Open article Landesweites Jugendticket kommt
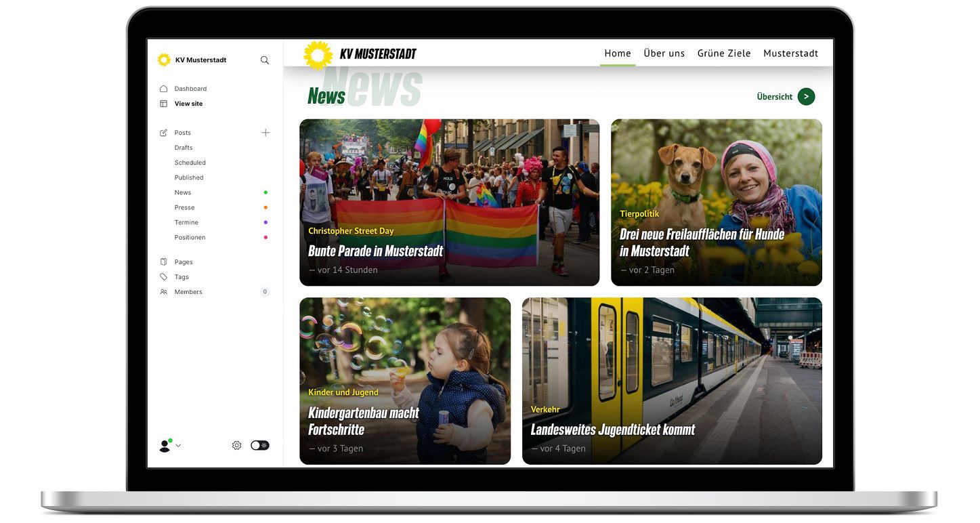This screenshot has height=523, width=980. click(x=612, y=430)
